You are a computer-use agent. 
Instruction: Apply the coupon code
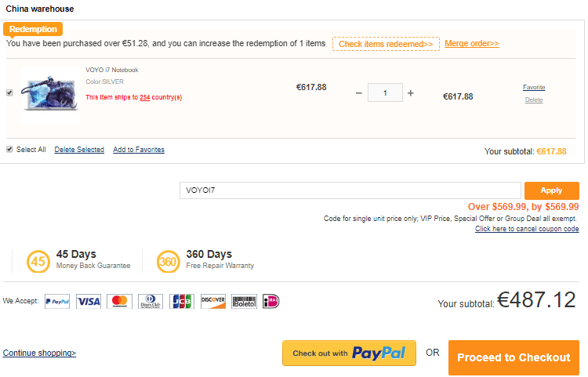(x=551, y=190)
